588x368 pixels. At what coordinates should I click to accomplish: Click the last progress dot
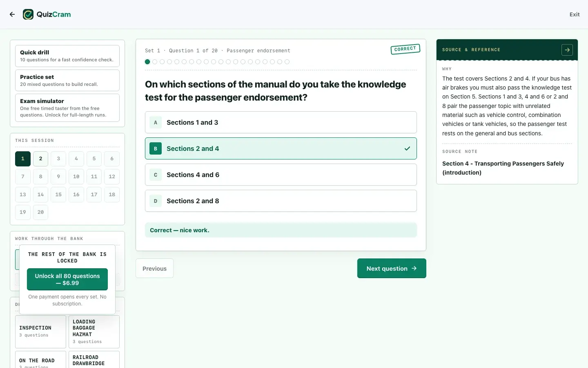pyautogui.click(x=287, y=62)
